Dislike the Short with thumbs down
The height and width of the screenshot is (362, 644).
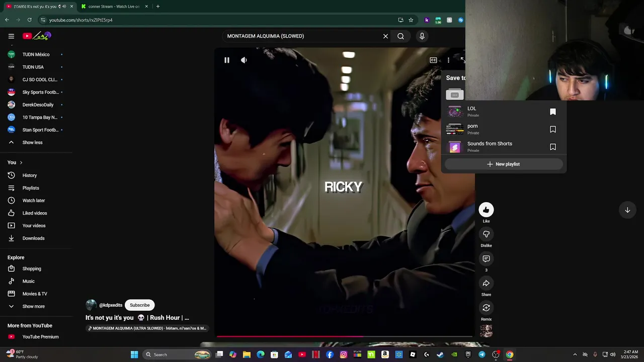[486, 234]
